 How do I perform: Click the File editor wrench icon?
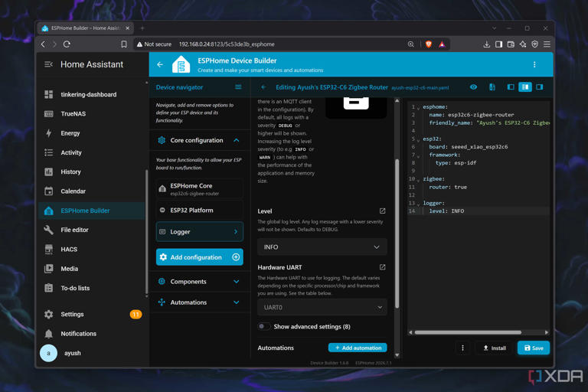pyautogui.click(x=49, y=230)
